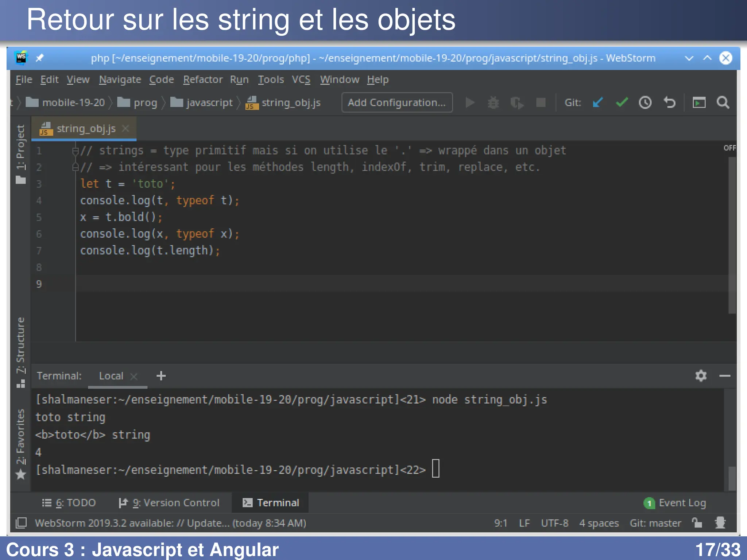Open the 7: Structure tool window

(21, 353)
